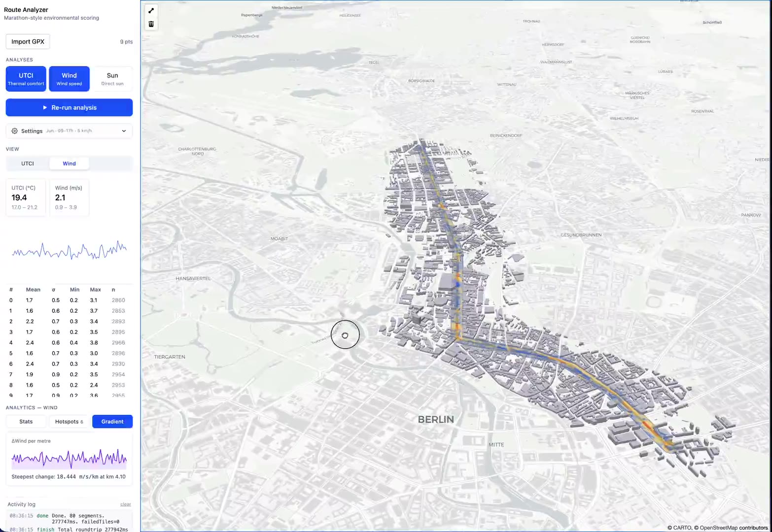Click the BERLIN map label
This screenshot has height=532, width=772.
436,420
